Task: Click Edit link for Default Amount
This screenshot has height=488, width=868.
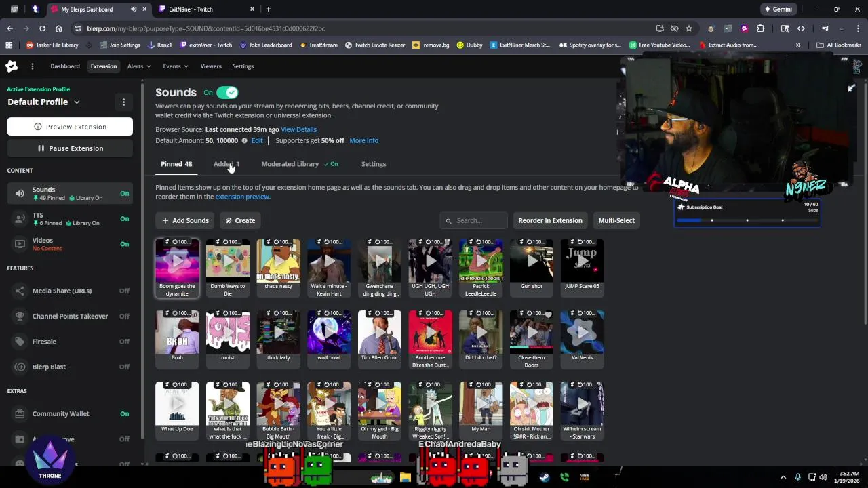Action: click(257, 140)
